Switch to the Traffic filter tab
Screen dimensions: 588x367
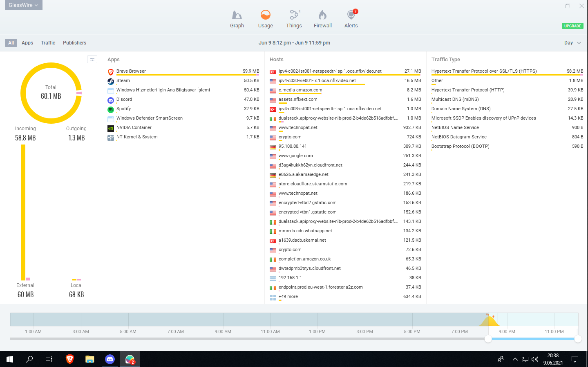coord(48,43)
